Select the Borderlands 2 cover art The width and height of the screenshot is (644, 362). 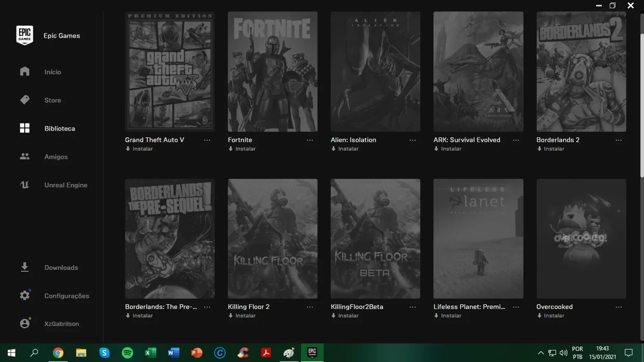(x=581, y=71)
